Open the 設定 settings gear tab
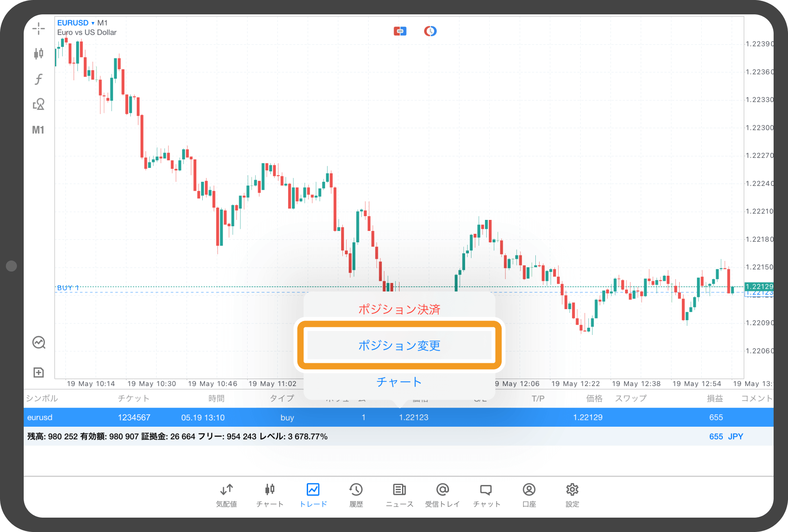The height and width of the screenshot is (532, 788). [x=572, y=495]
